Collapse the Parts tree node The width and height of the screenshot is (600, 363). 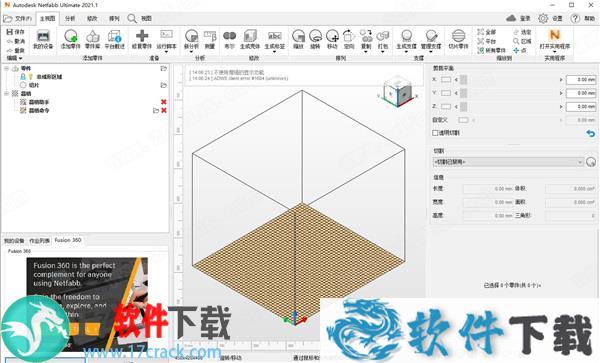coord(7,68)
